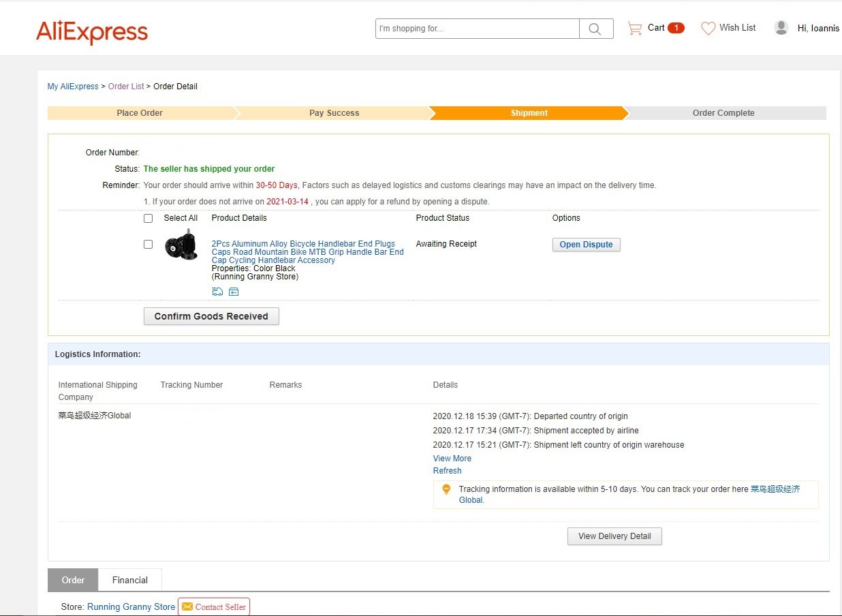
Task: Click View Delivery Detail button
Action: click(x=614, y=536)
